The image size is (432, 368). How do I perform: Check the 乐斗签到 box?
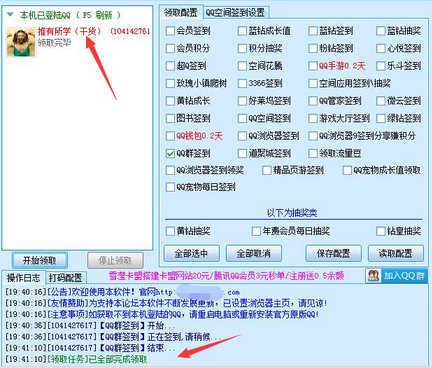click(380, 66)
